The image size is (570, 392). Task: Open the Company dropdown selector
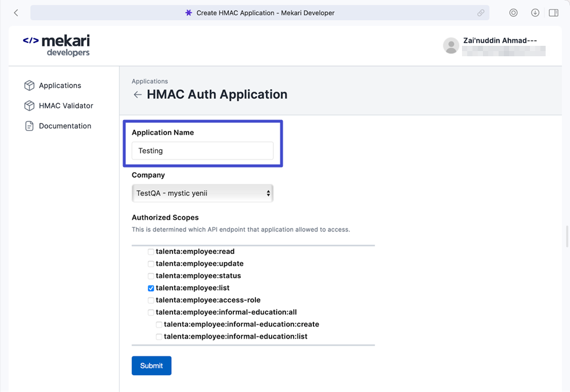click(x=203, y=193)
